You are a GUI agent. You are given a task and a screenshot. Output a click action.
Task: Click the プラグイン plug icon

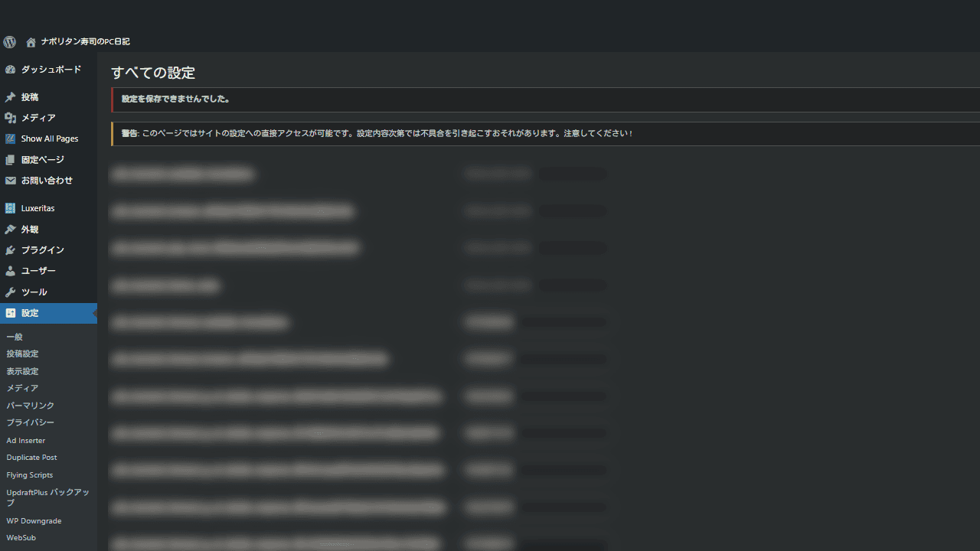[10, 250]
